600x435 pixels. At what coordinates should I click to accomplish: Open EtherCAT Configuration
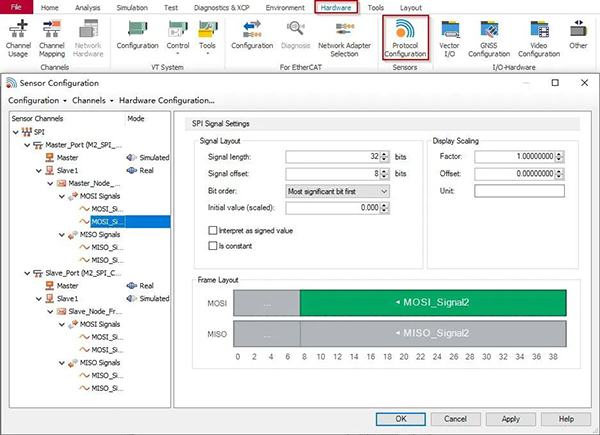252,35
